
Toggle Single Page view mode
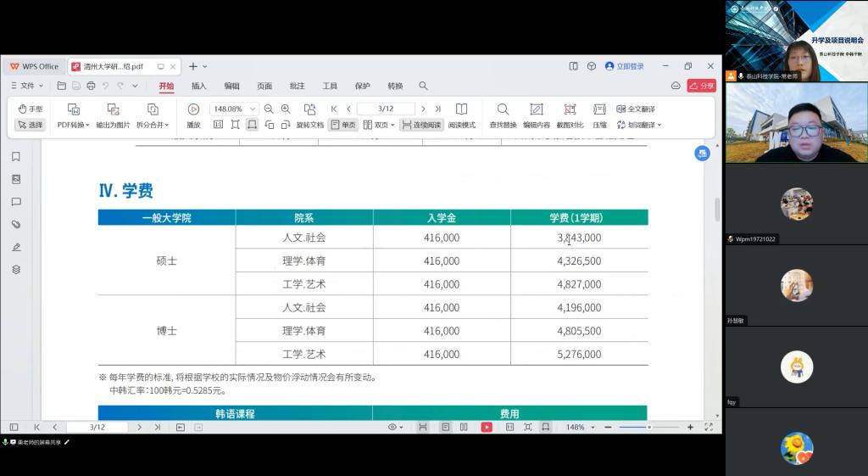tap(342, 125)
